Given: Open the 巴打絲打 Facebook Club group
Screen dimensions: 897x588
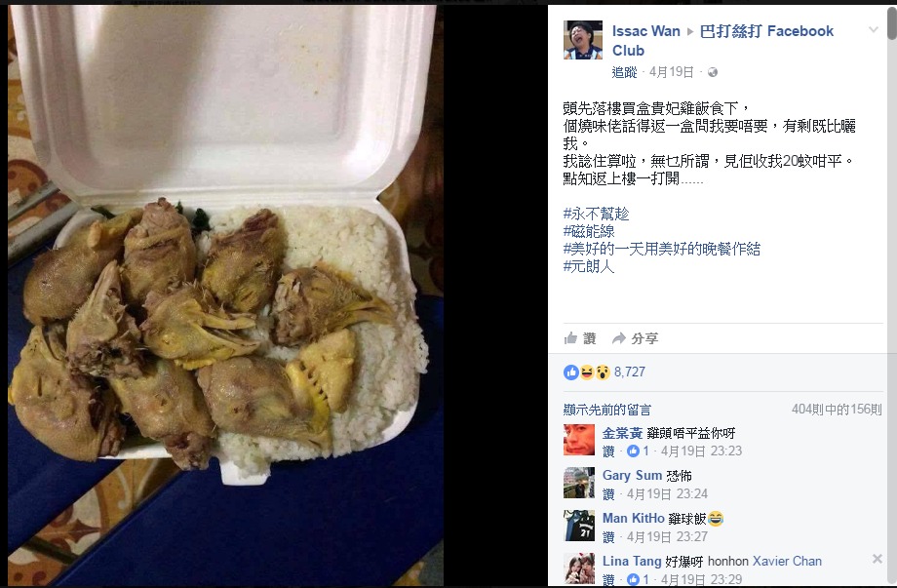Looking at the screenshot, I should (723, 40).
